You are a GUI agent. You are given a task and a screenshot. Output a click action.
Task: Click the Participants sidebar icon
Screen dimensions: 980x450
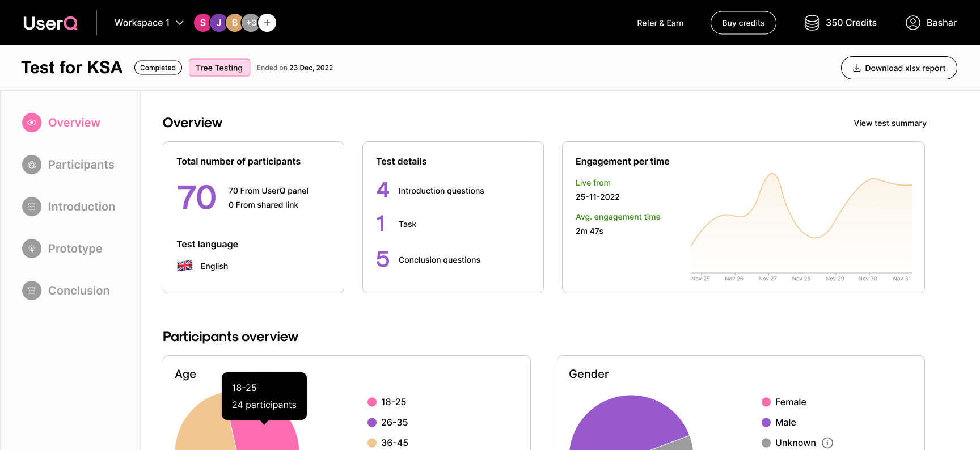pyautogui.click(x=32, y=165)
